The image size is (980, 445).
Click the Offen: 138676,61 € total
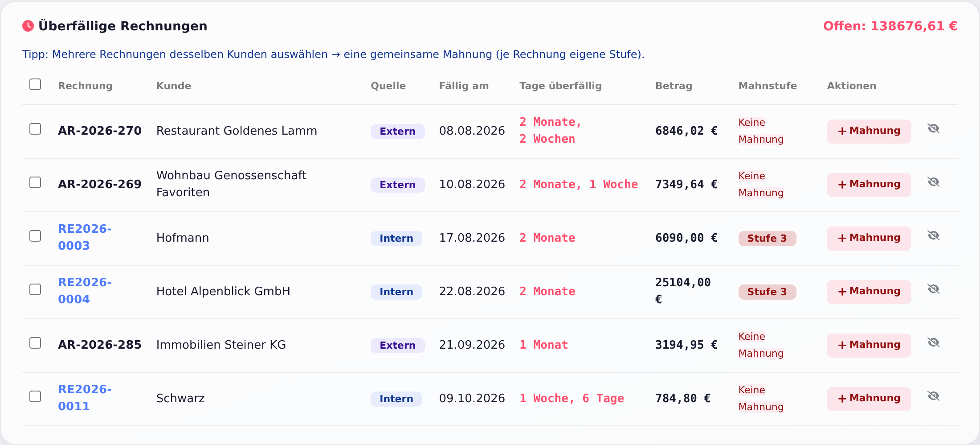(890, 26)
